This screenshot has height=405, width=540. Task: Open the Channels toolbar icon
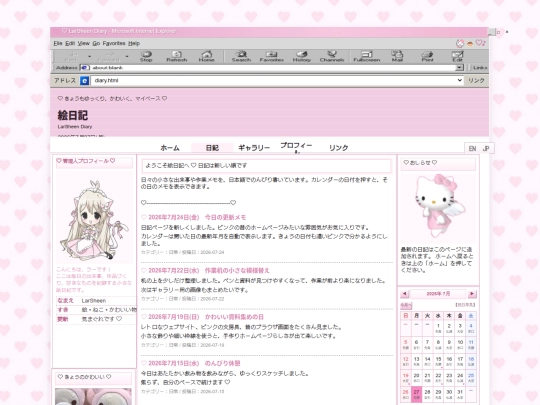(x=332, y=56)
